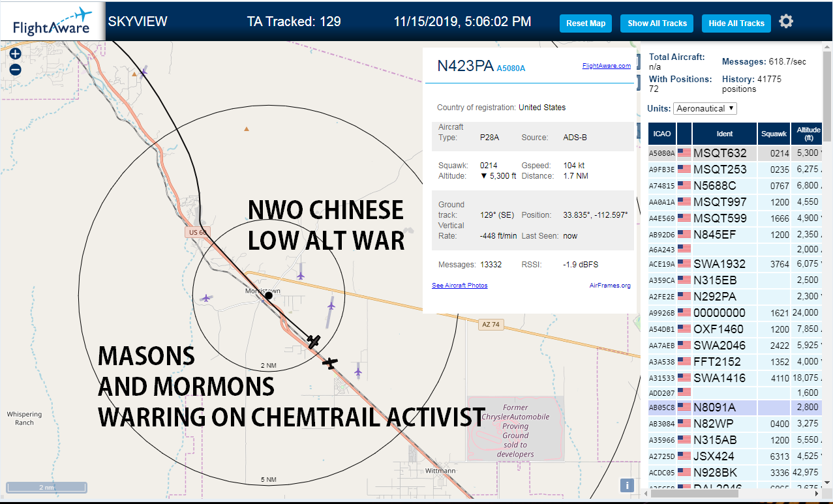Zoom out with the minus map button
The height and width of the screenshot is (504, 833).
click(16, 69)
